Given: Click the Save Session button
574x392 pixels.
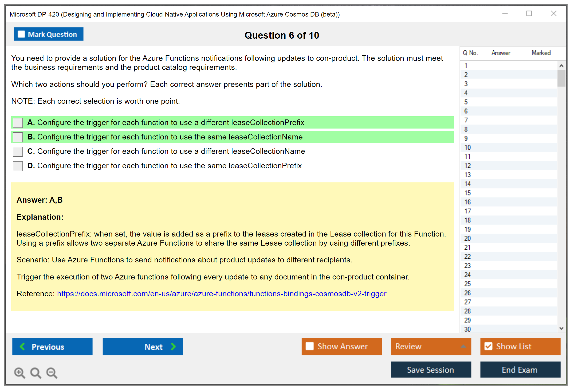Looking at the screenshot, I should point(431,370).
